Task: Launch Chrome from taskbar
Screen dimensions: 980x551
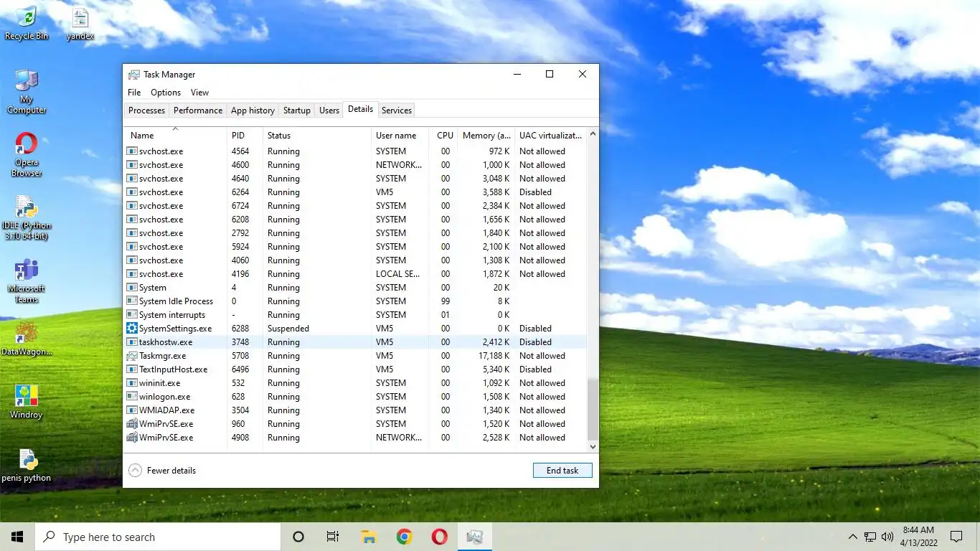Action: (x=404, y=537)
